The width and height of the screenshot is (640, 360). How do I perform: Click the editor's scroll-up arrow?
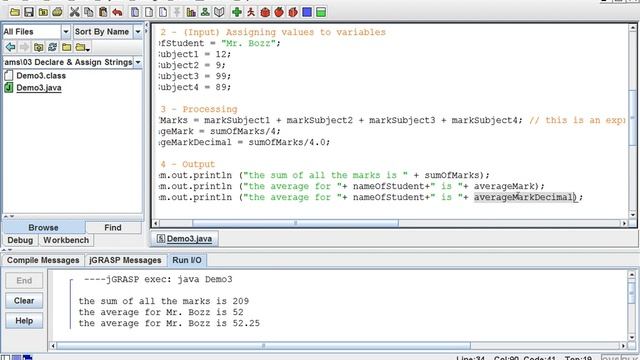[x=632, y=27]
